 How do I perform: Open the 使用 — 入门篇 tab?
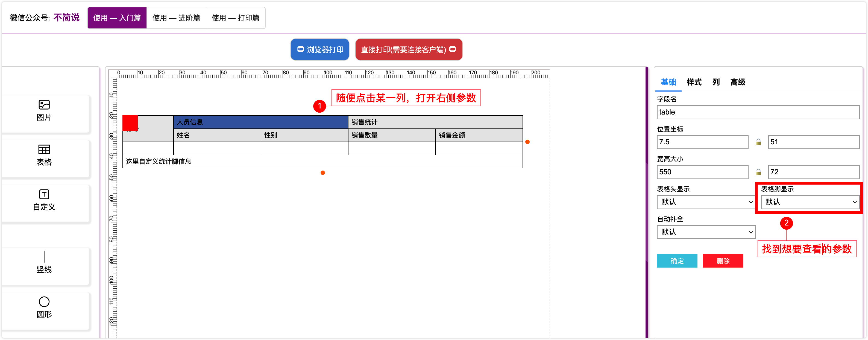click(117, 18)
